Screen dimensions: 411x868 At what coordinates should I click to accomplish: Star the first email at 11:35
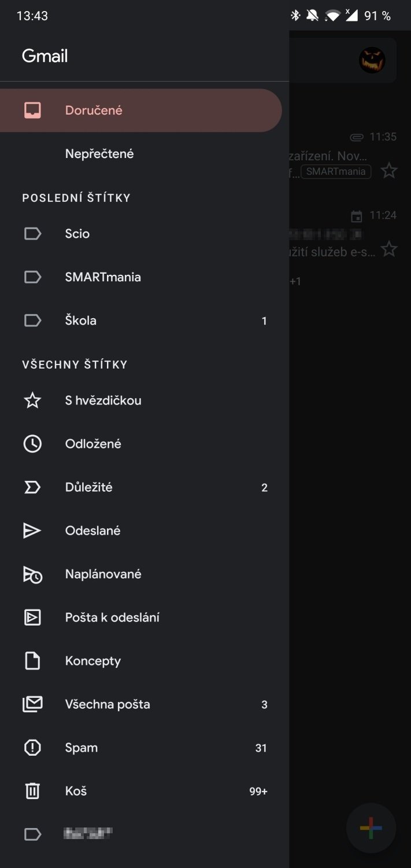(389, 171)
